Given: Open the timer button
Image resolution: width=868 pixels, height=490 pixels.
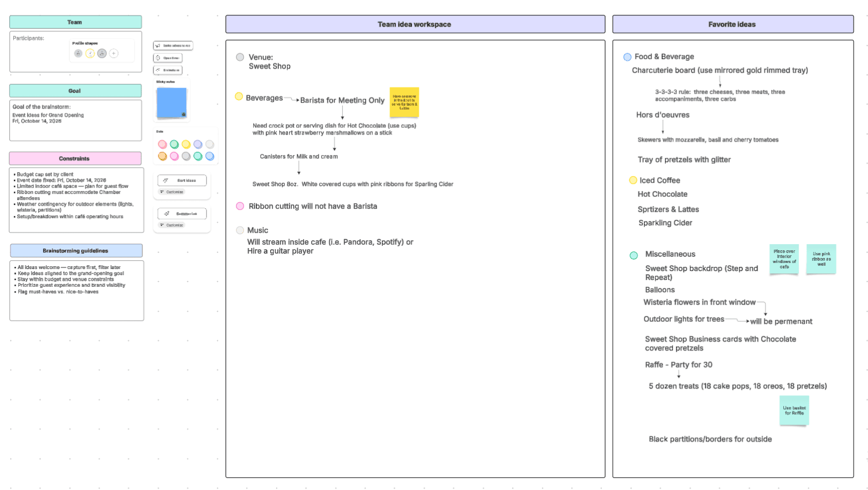Looking at the screenshot, I should click(168, 58).
